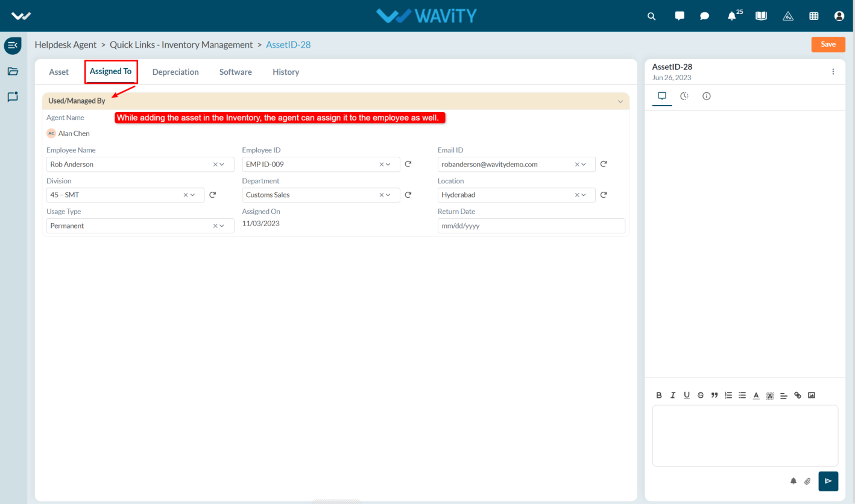This screenshot has width=855, height=504.
Task: Apply strikethrough in comment editor
Action: pyautogui.click(x=701, y=395)
